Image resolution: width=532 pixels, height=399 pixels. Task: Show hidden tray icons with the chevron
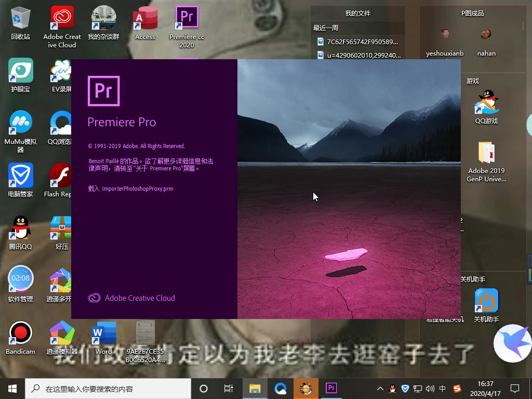click(380, 388)
